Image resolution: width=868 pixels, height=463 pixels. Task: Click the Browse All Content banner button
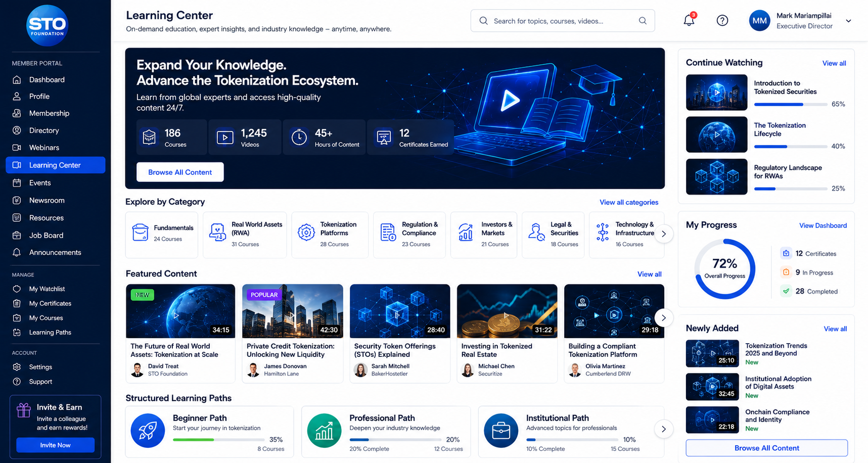click(180, 172)
